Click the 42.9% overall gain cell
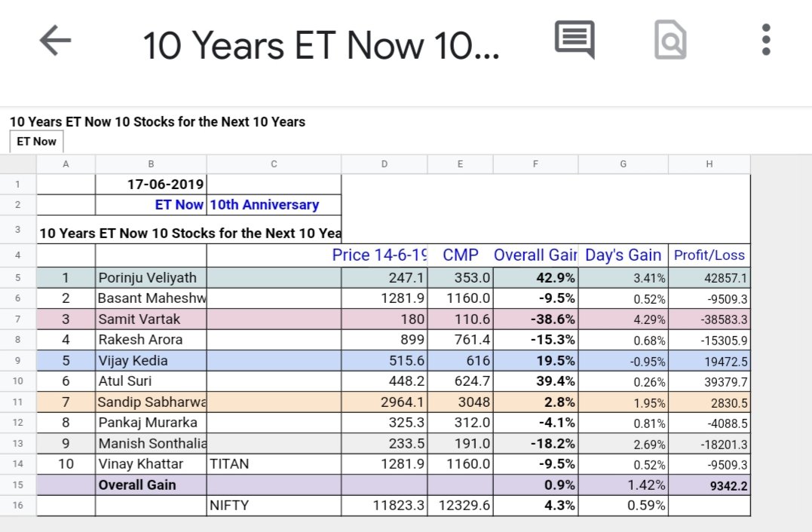812x532 pixels. click(535, 277)
